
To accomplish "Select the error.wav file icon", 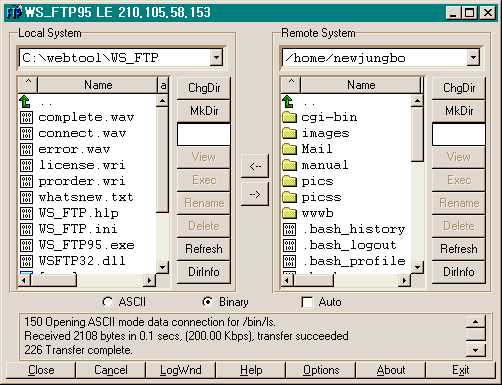I will [26, 149].
